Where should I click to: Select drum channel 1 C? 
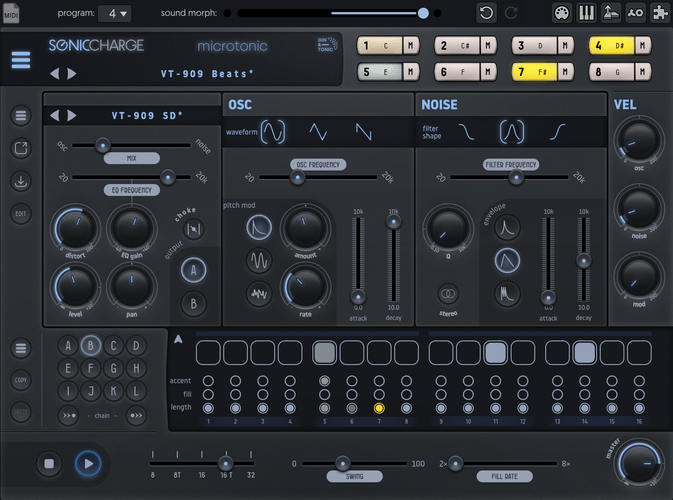point(379,45)
